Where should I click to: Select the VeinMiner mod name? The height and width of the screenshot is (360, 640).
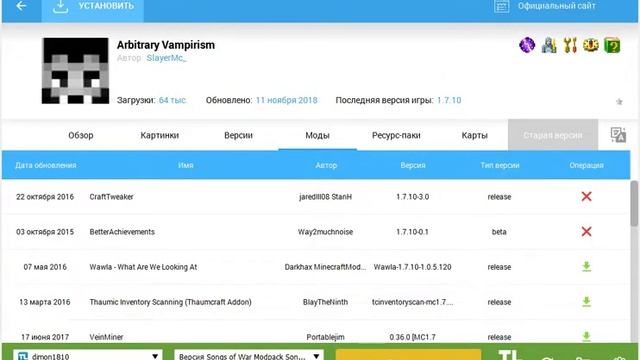pyautogui.click(x=106, y=337)
